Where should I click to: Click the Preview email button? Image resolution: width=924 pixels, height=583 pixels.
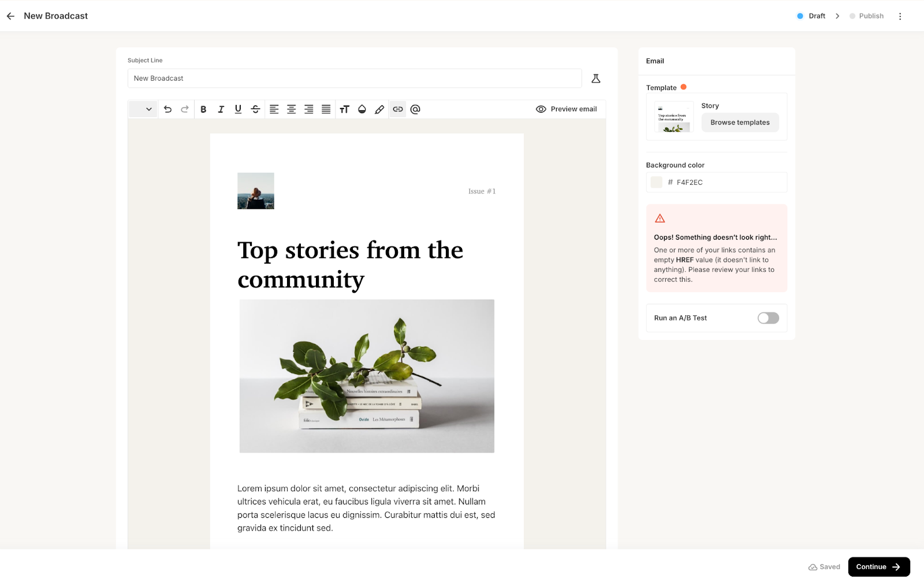(x=567, y=109)
